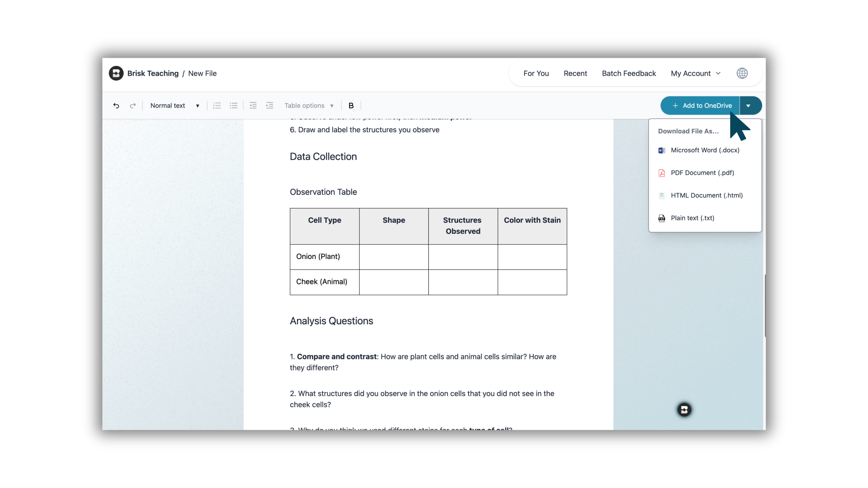Increase indent with indent icon
Image resolution: width=868 pixels, height=488 pixels.
point(270,106)
